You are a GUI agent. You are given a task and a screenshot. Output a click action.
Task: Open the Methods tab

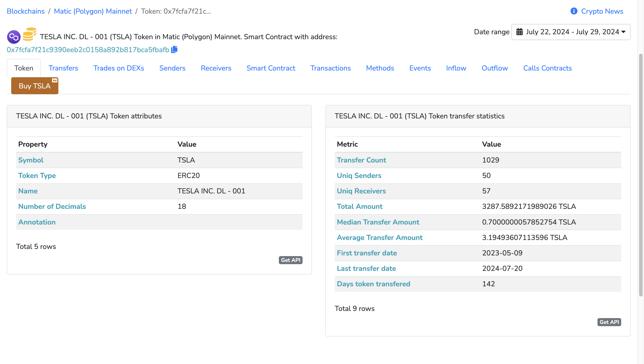pos(380,68)
